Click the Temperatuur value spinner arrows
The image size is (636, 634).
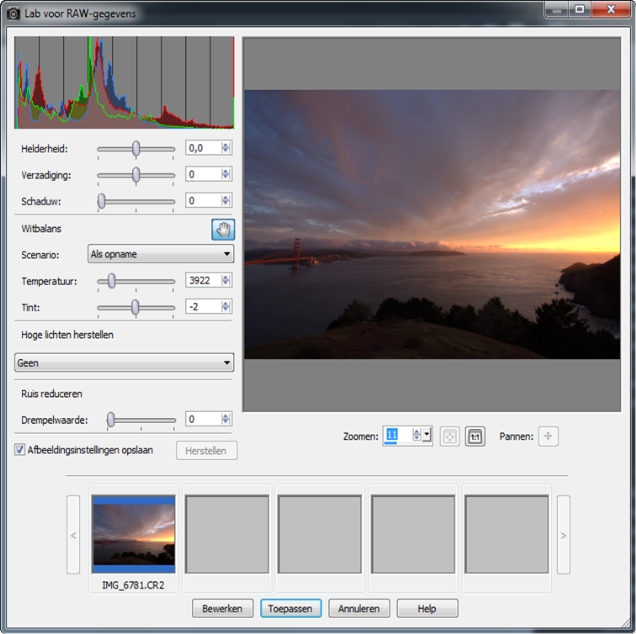[226, 281]
